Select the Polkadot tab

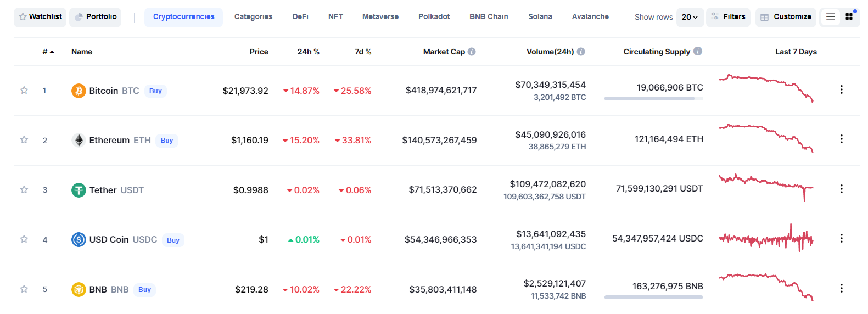coord(434,17)
